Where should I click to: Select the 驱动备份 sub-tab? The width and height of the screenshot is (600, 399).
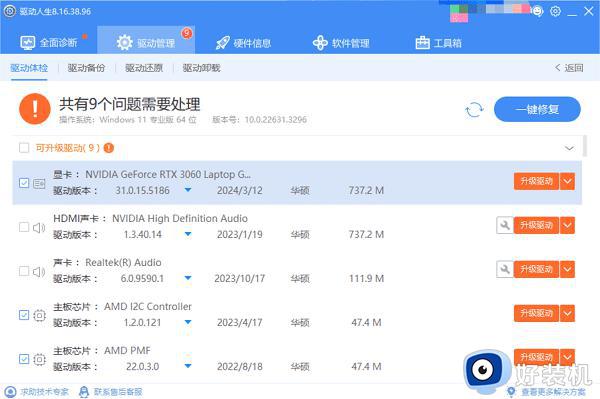coord(86,68)
